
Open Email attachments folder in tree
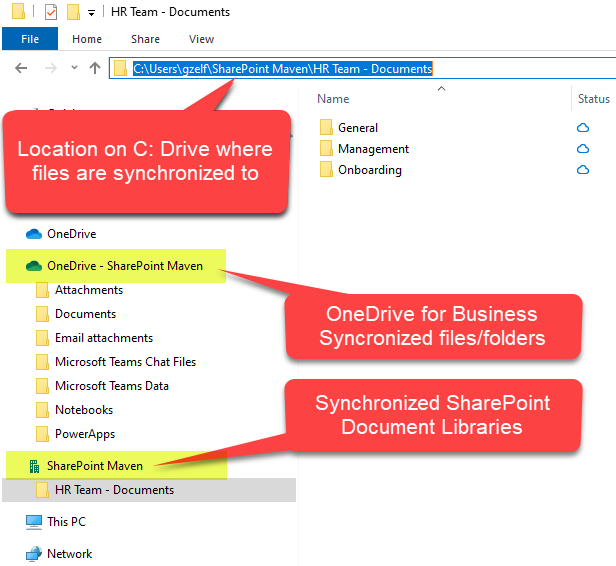coord(104,338)
